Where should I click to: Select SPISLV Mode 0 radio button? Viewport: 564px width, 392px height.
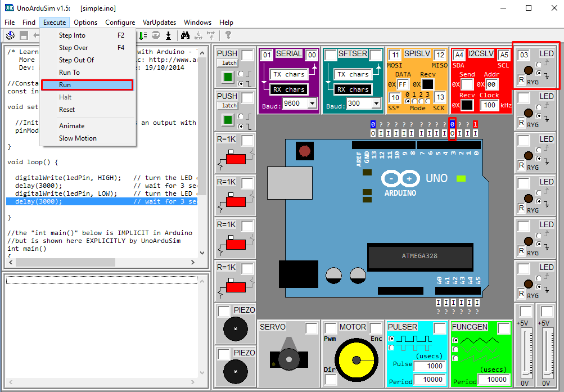click(x=408, y=101)
